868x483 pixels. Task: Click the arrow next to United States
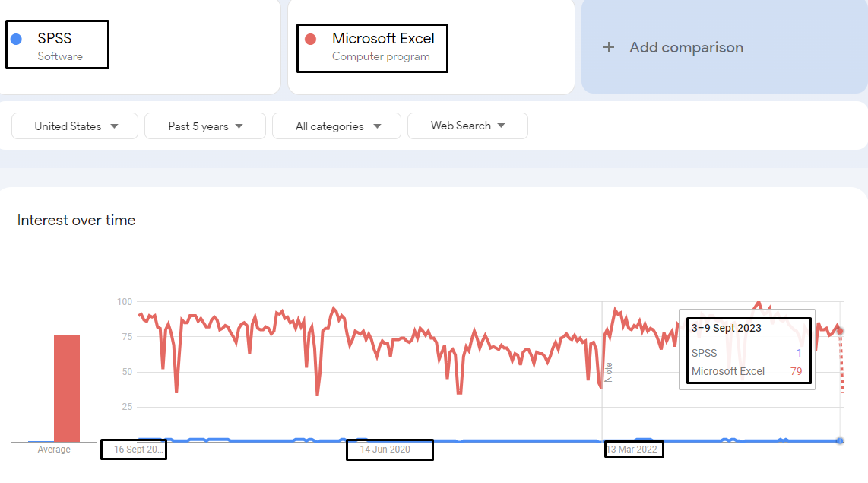point(114,126)
